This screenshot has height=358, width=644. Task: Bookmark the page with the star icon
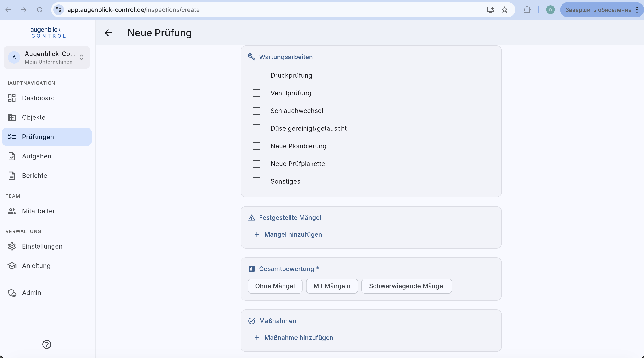click(504, 10)
